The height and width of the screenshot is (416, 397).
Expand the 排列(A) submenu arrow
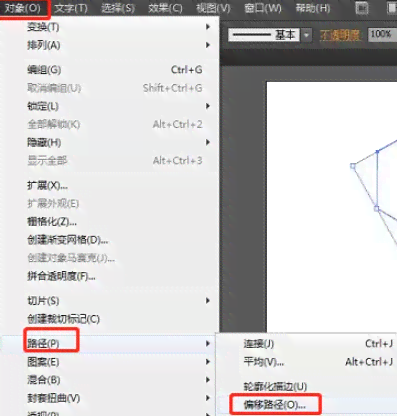click(208, 45)
